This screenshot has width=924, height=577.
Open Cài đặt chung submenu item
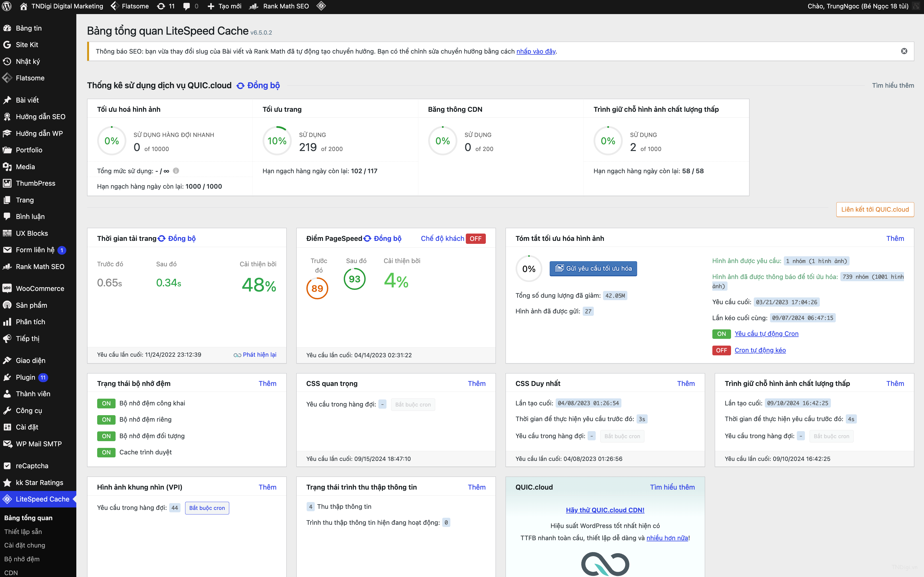point(24,545)
